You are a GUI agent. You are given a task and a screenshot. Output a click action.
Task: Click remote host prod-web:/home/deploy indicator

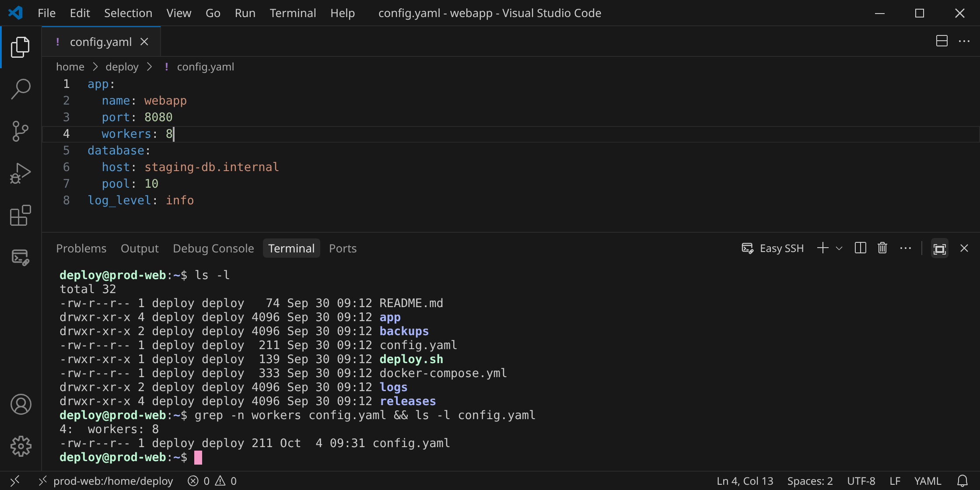coord(106,481)
